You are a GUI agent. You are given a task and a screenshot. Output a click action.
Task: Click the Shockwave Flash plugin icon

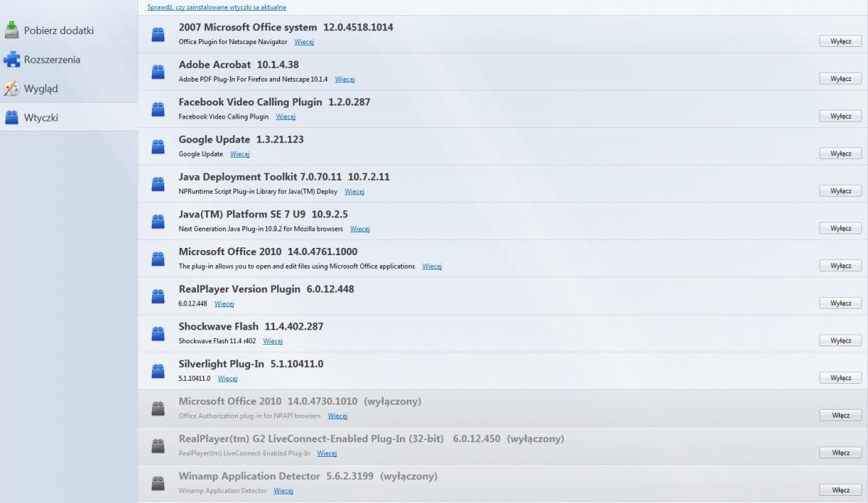coord(158,333)
